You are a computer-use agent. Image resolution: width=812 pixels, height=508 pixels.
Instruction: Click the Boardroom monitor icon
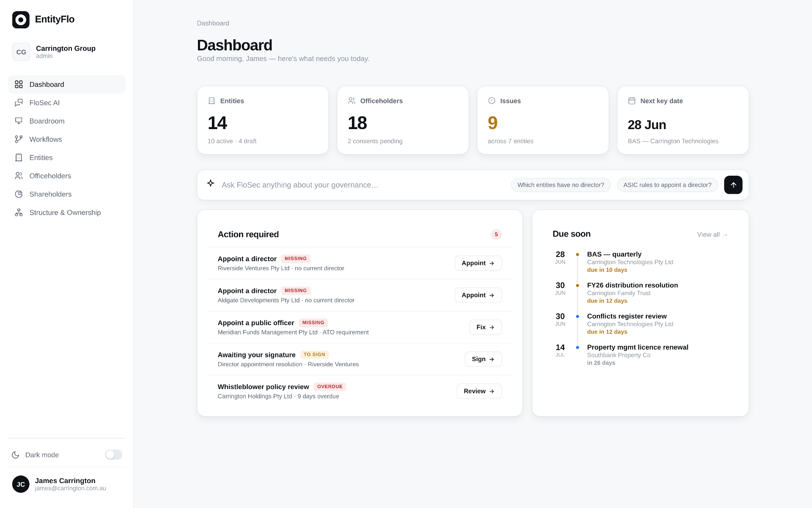[19, 121]
